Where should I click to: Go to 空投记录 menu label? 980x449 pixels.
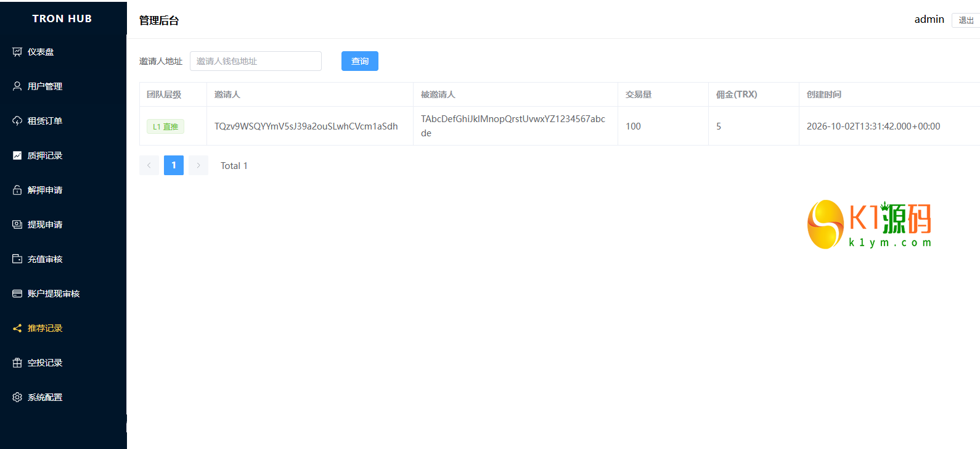[45, 363]
